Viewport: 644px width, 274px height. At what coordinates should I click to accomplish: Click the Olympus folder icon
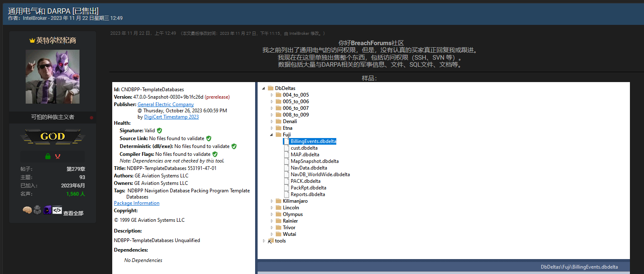278,214
